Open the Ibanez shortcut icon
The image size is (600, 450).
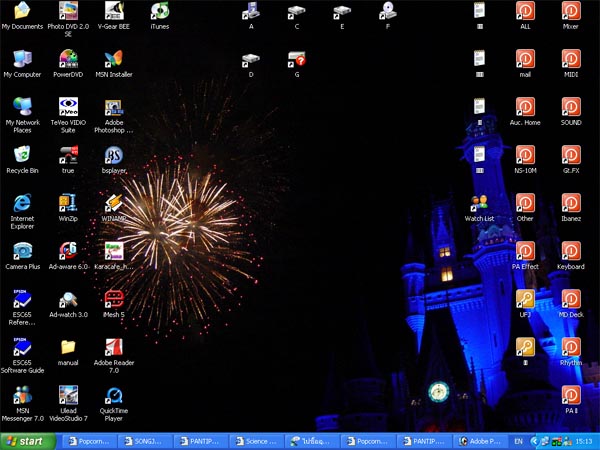[571, 203]
